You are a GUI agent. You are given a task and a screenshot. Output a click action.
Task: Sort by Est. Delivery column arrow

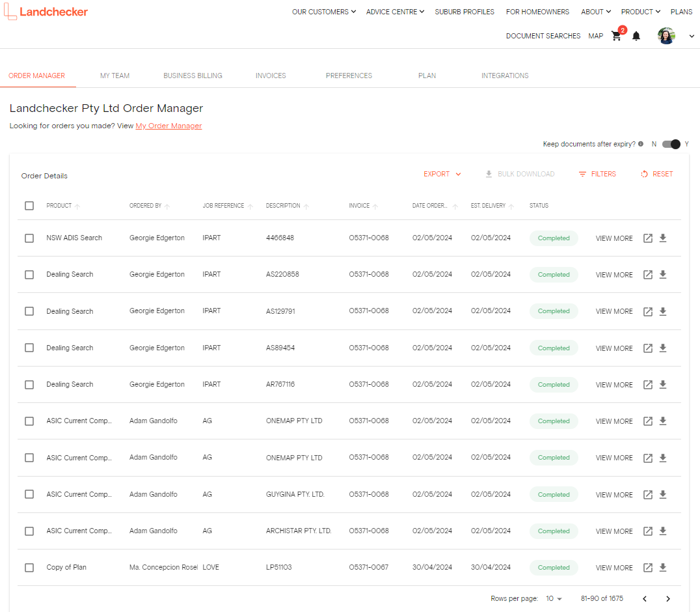coord(511,206)
